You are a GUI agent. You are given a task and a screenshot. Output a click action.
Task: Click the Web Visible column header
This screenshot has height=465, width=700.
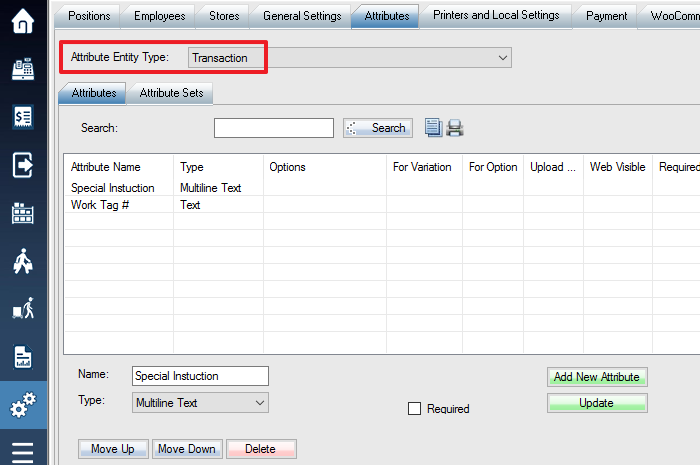click(617, 167)
